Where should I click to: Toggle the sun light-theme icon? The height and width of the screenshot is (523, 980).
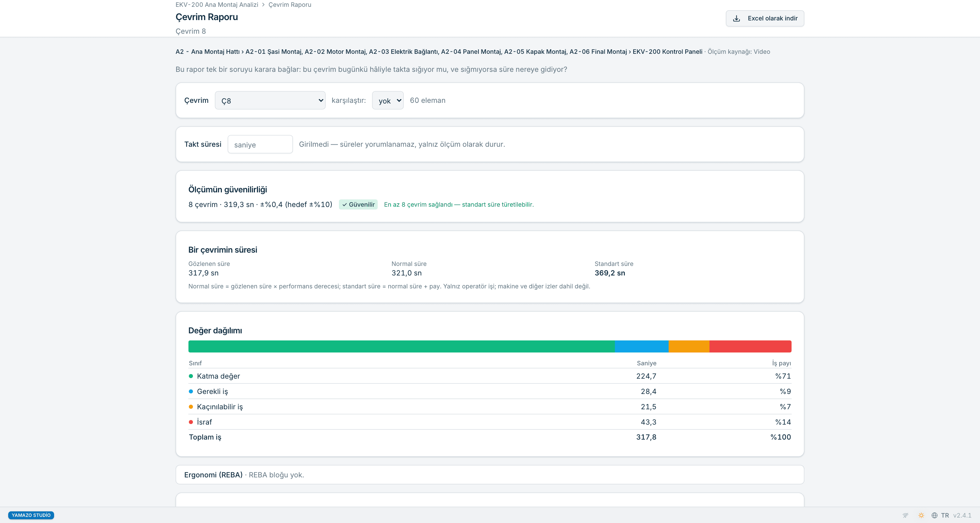(x=921, y=515)
